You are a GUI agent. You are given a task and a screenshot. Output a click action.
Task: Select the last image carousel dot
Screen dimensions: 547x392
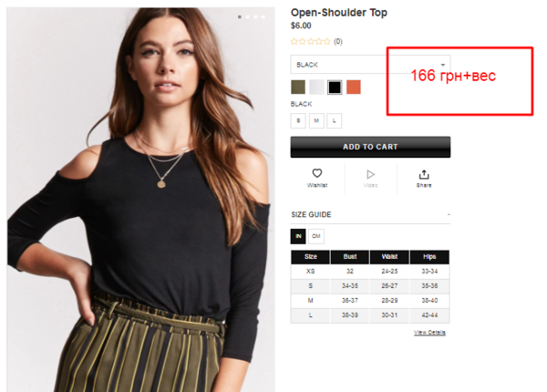coord(263,16)
